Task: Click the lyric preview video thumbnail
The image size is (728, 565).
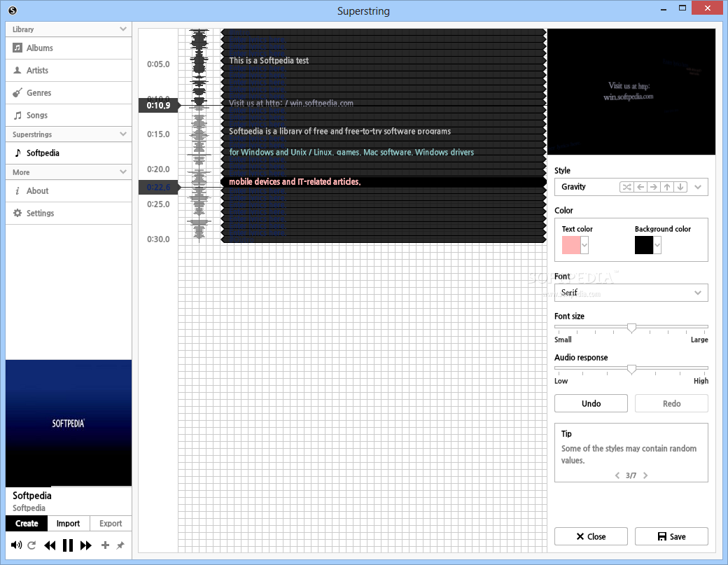Action: (x=631, y=92)
